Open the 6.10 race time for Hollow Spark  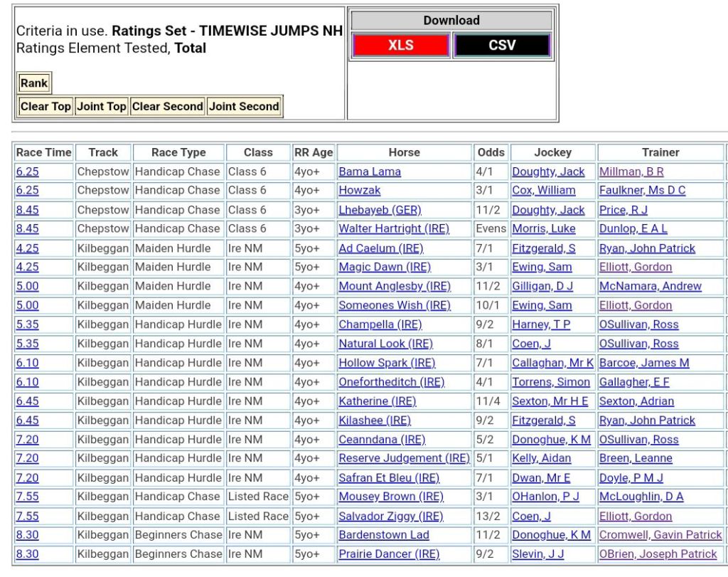[x=28, y=363]
